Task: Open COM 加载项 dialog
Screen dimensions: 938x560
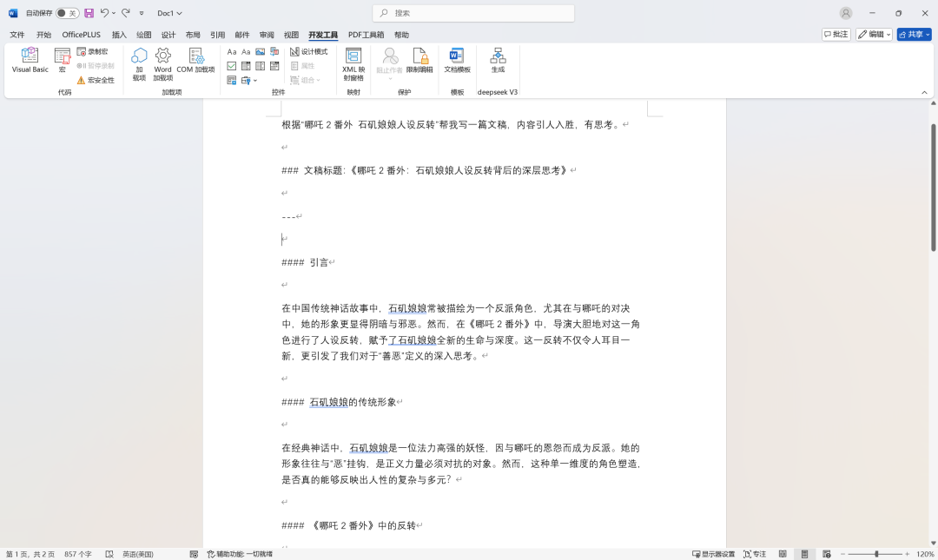Action: [x=196, y=60]
